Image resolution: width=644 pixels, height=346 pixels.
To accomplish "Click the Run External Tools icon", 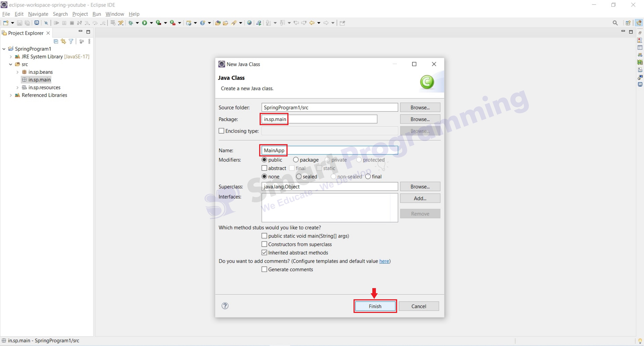I will [172, 23].
